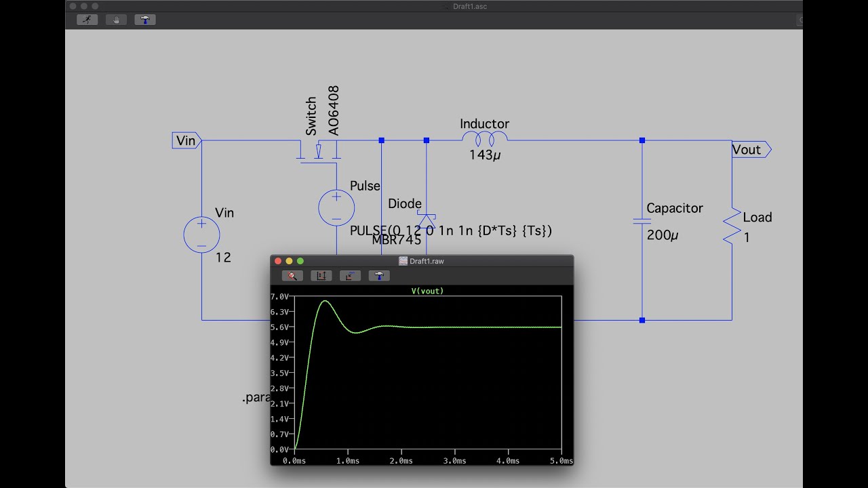Click the 7.0V label on the vertical axis
The image size is (868, 488).
point(280,297)
